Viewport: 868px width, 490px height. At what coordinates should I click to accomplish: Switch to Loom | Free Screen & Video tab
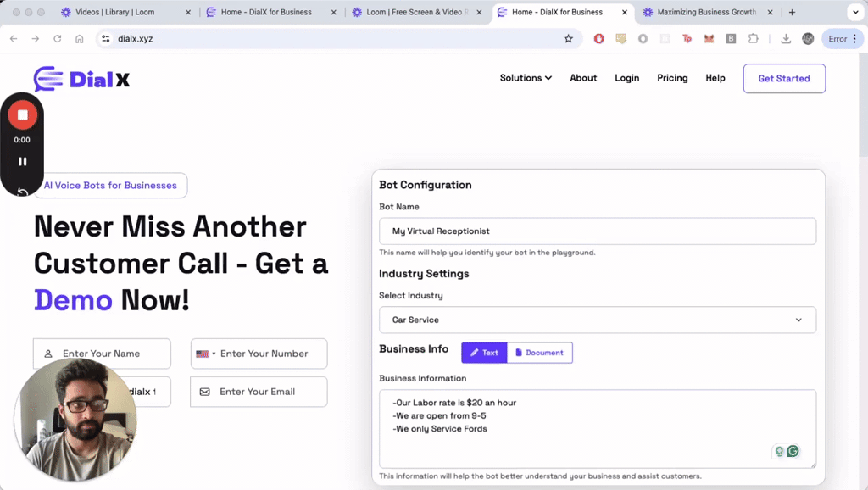click(417, 12)
